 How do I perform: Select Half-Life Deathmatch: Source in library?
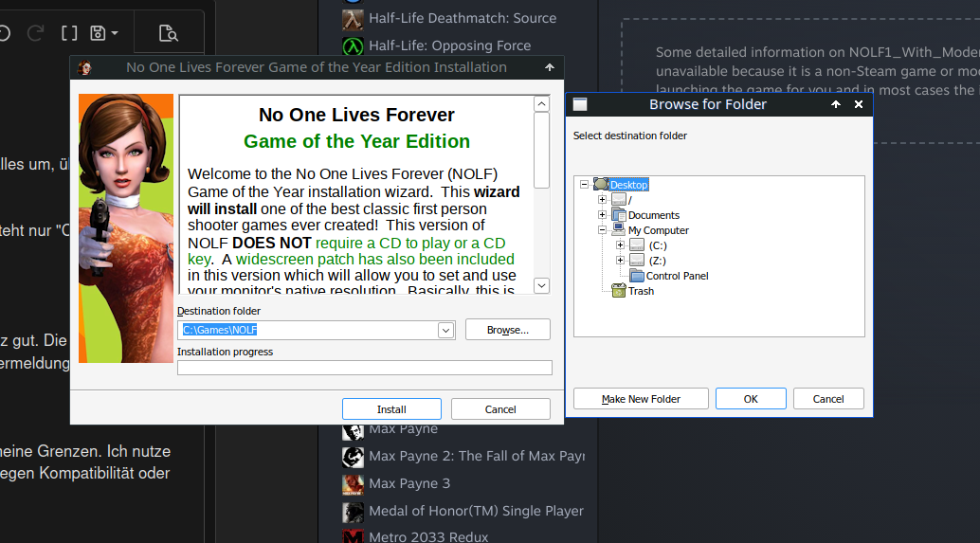point(463,18)
